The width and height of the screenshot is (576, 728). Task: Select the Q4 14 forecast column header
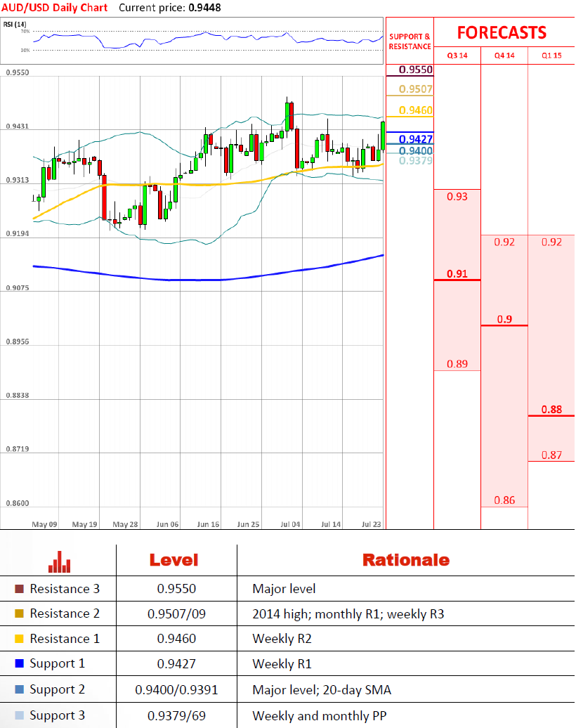pyautogui.click(x=504, y=56)
